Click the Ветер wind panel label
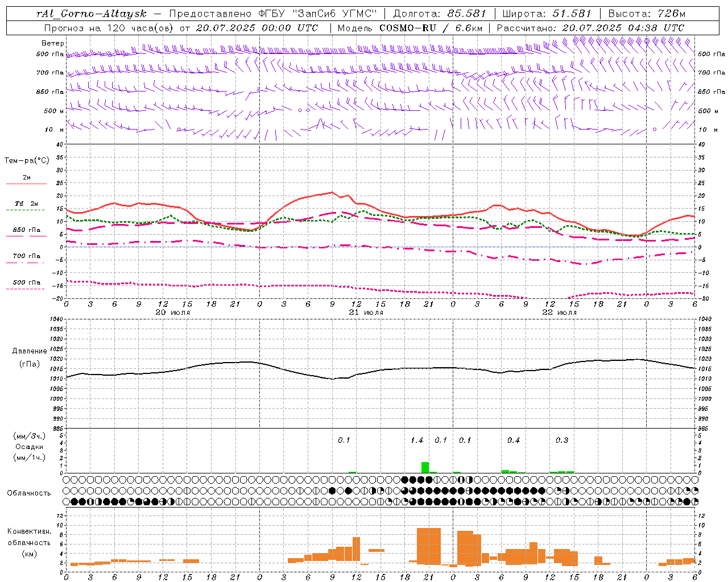Screen dimensions: 728x582 pos(53,43)
